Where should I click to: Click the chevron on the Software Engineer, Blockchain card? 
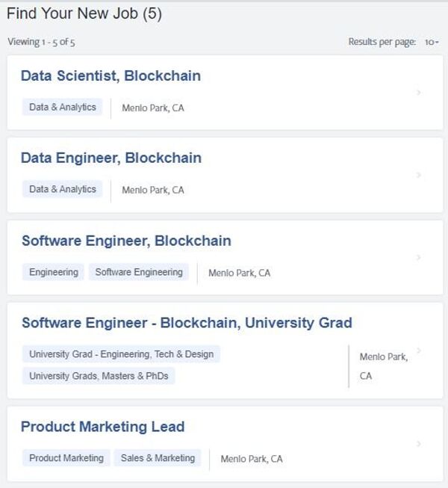(x=419, y=257)
